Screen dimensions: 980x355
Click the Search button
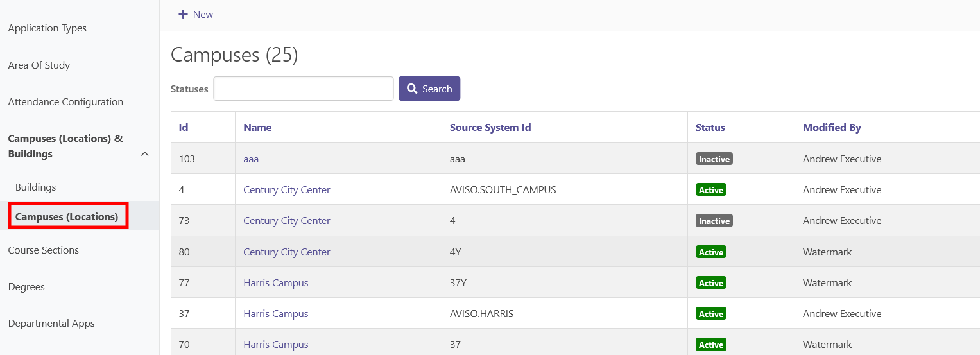pyautogui.click(x=429, y=89)
